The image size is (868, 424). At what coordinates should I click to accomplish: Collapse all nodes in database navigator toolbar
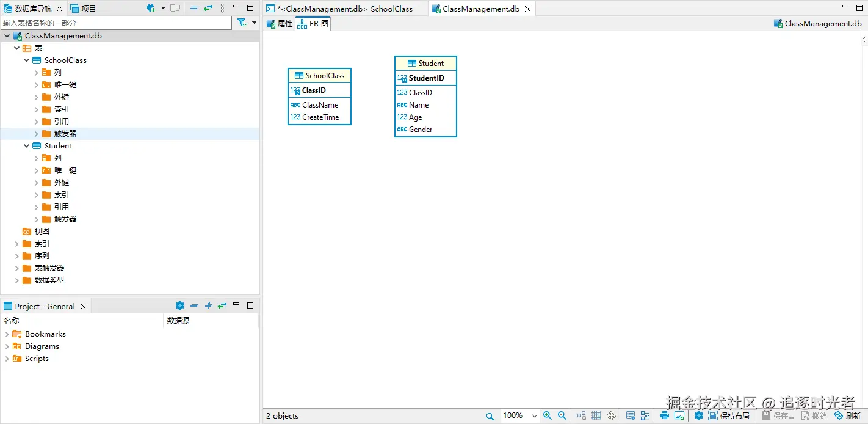(x=194, y=8)
